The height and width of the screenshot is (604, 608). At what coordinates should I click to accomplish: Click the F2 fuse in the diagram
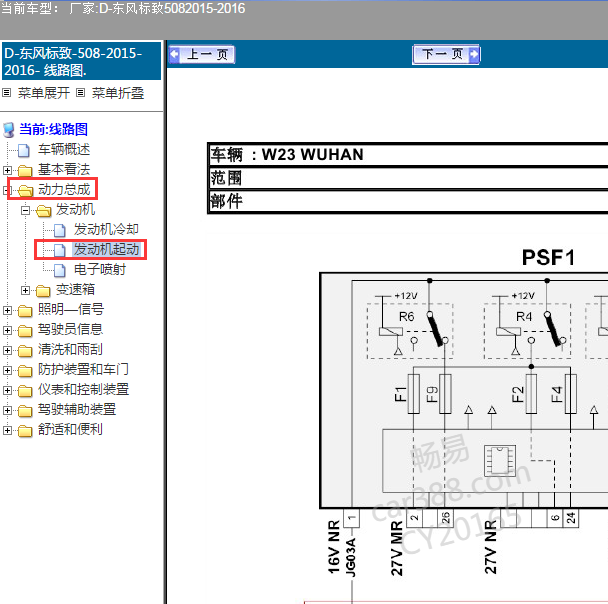pos(531,394)
